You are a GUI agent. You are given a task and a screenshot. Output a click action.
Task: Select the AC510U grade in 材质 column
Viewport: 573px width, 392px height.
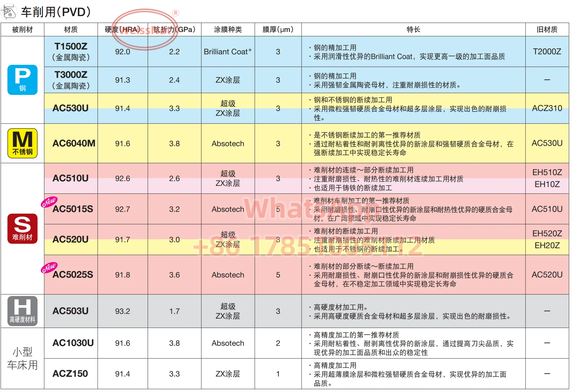pos(70,178)
